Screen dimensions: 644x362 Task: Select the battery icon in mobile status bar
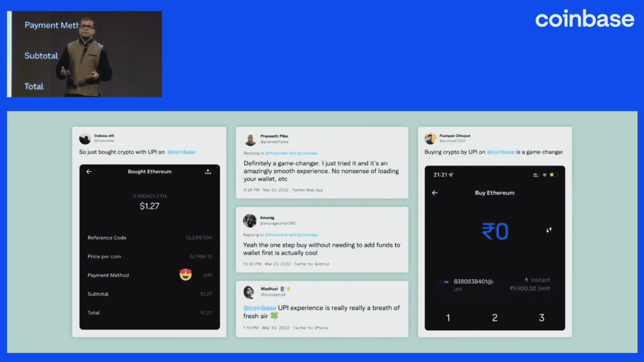[x=554, y=174]
